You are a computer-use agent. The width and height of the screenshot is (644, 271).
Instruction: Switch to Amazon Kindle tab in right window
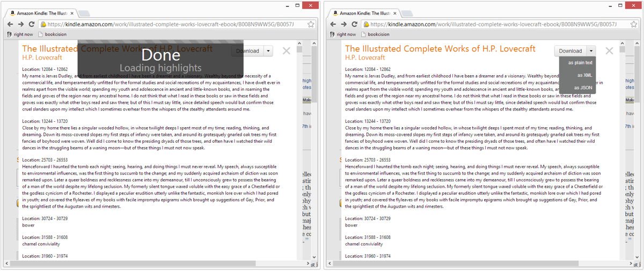pos(364,13)
